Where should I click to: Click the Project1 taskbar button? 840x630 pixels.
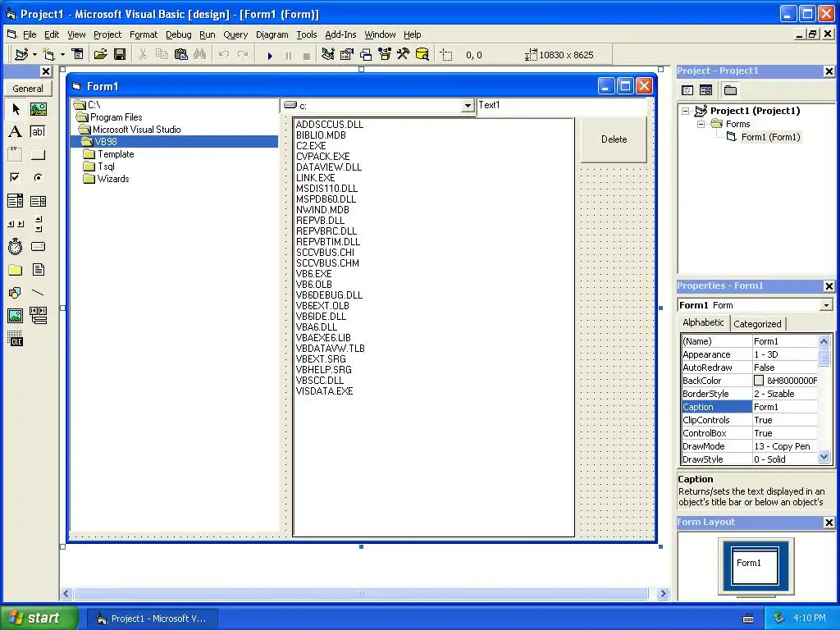point(152,619)
